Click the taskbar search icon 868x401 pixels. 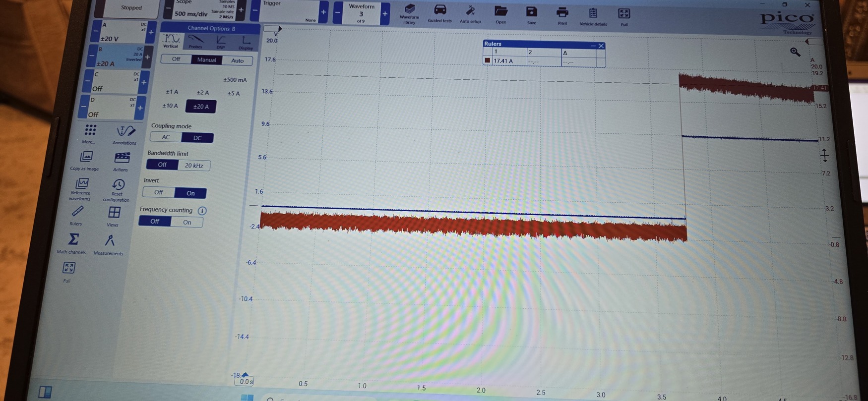270,399
